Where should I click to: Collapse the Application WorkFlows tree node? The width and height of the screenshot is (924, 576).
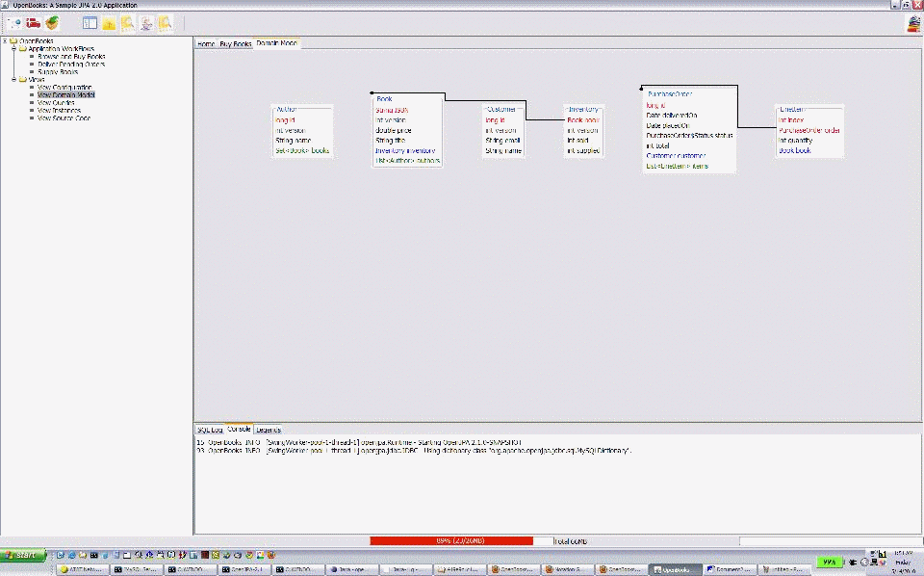13,49
